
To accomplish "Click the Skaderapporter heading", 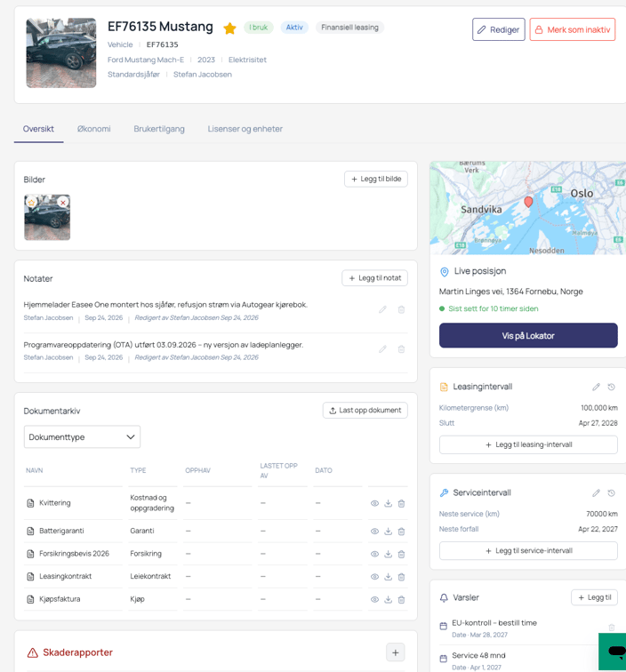I will click(77, 652).
